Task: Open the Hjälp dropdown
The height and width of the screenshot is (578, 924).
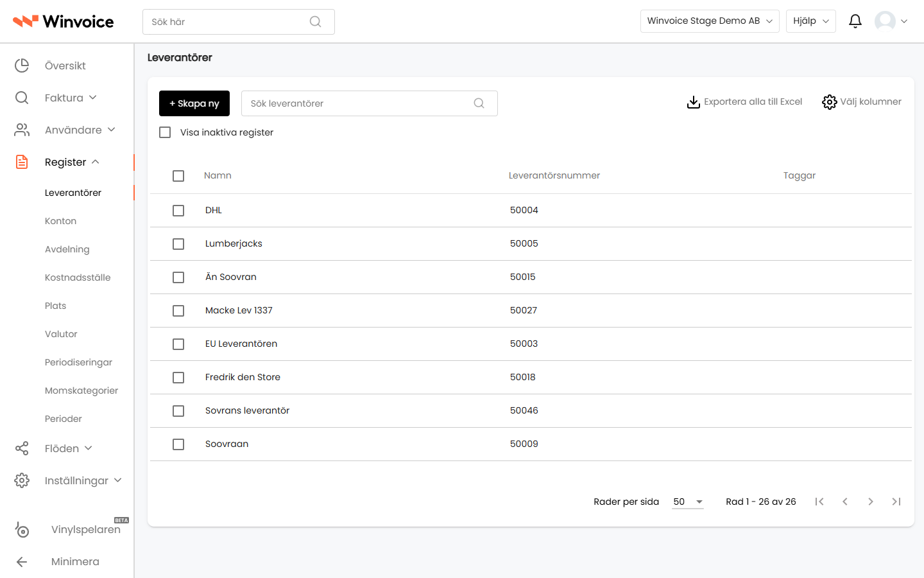Action: pyautogui.click(x=811, y=21)
